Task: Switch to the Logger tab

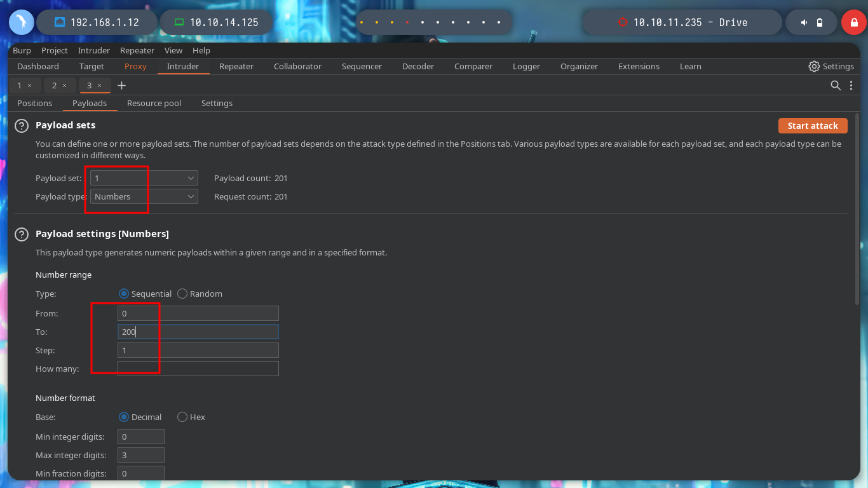Action: click(x=526, y=66)
